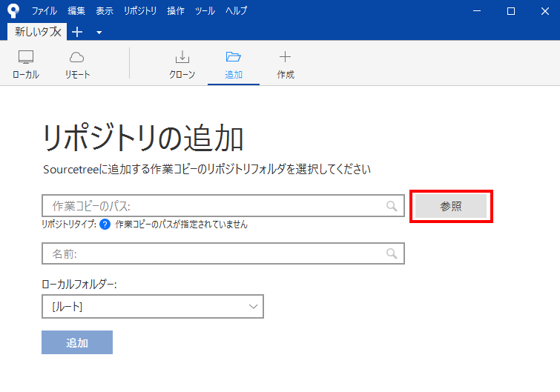Click 作業コピーのパスが指定されていません message
Screen dimensions: 560x392
pyautogui.click(x=182, y=225)
